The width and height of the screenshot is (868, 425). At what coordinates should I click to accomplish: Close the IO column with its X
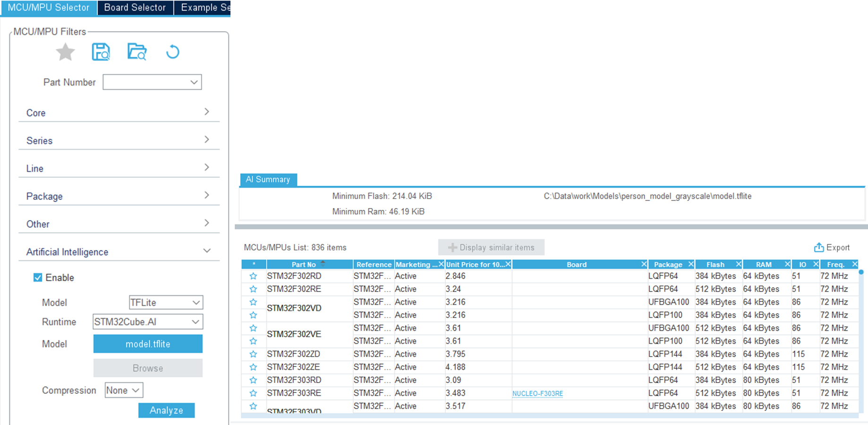[x=816, y=264]
